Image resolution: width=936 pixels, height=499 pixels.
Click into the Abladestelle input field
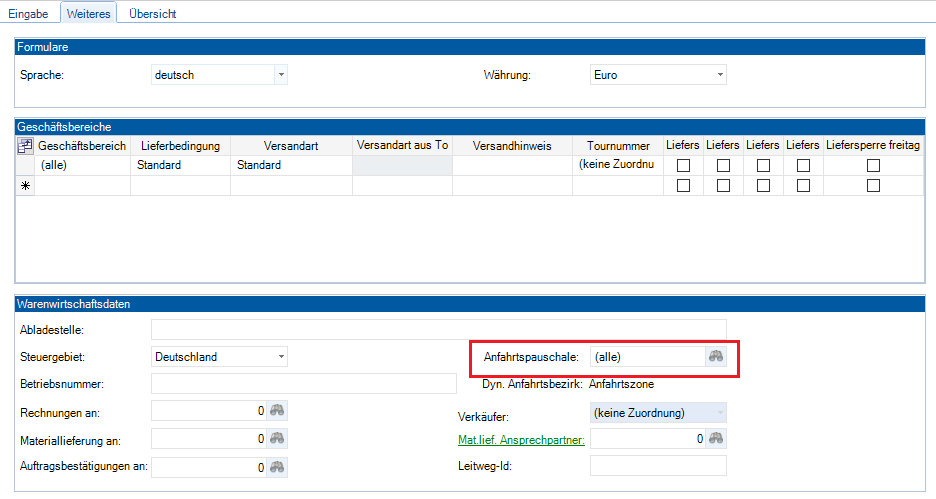(438, 329)
